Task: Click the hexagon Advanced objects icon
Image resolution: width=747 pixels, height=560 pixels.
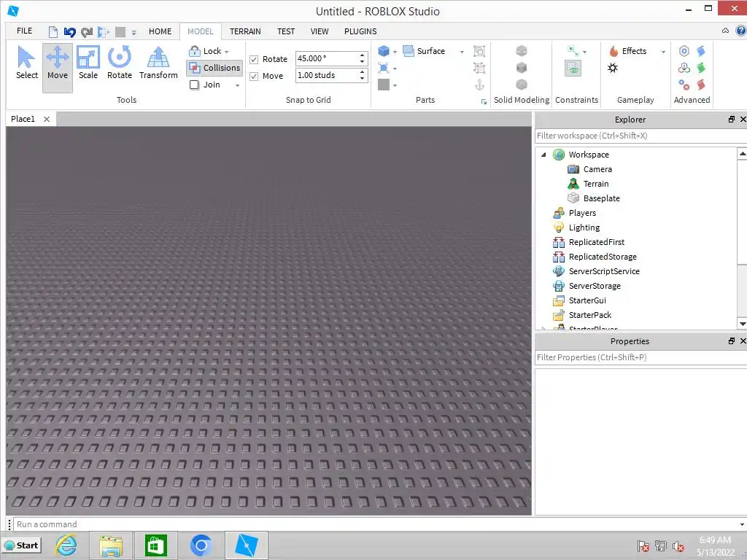Action: point(684,51)
